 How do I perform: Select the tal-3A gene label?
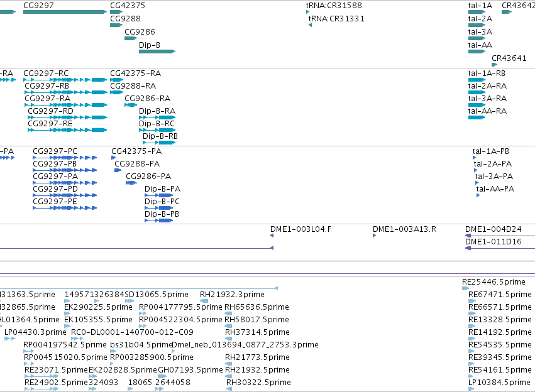coord(480,32)
